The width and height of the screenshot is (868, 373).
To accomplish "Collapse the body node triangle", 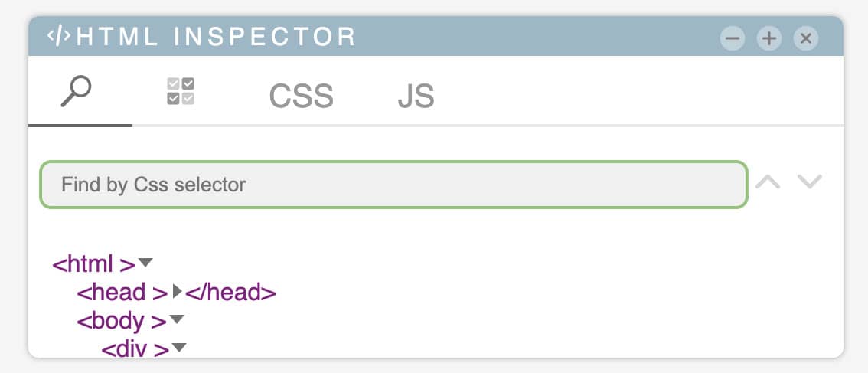I will click(x=176, y=320).
